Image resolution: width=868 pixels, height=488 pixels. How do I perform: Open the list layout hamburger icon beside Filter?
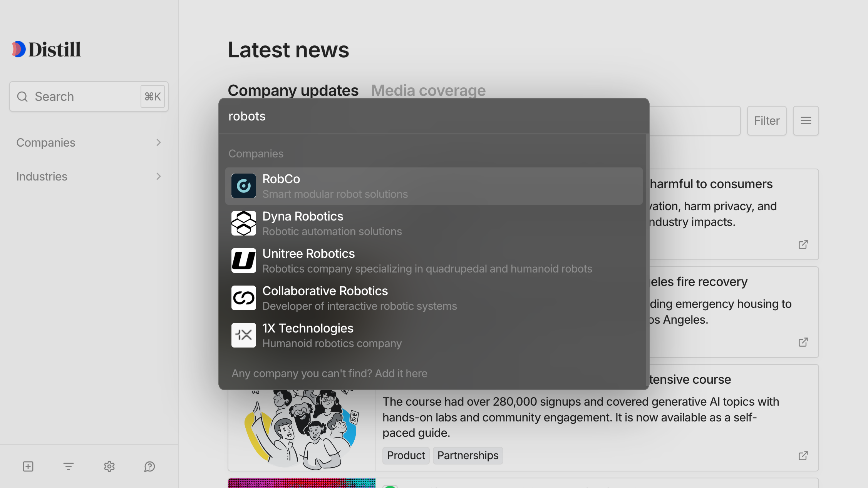click(806, 120)
